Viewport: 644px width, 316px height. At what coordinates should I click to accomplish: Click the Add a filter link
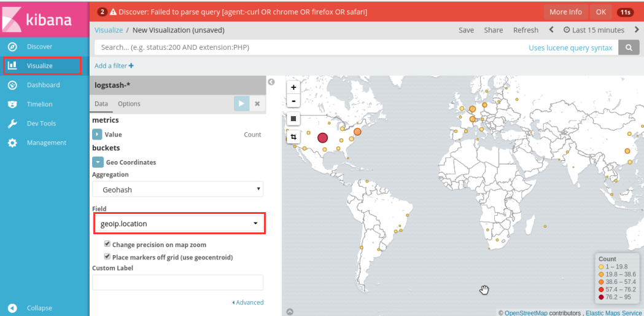(114, 66)
